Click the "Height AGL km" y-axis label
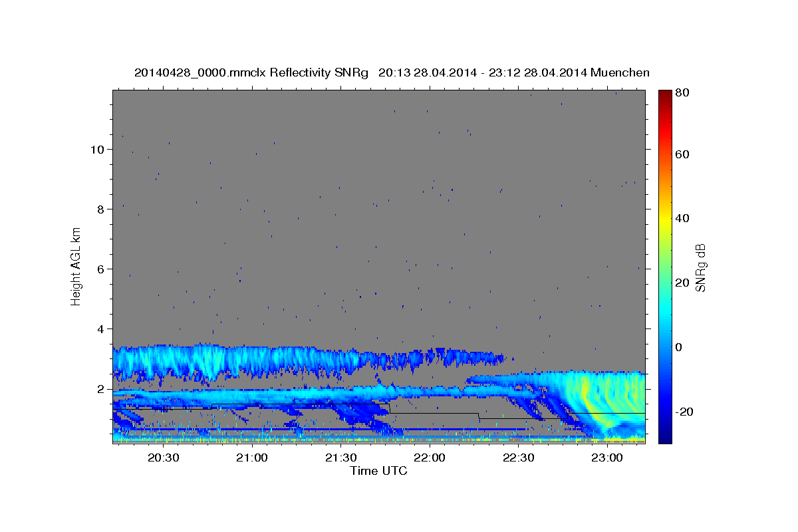Screen dimensions: 798x532 (76, 266)
